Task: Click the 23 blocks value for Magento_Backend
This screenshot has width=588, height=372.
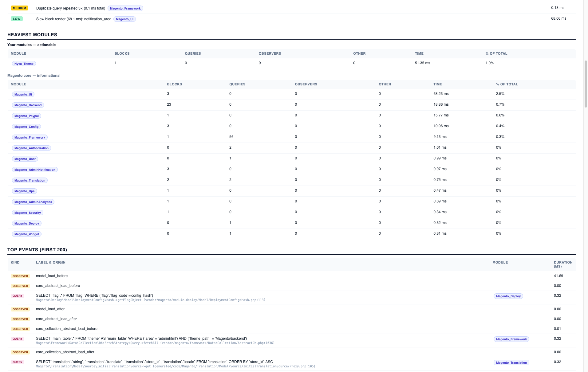Action: (x=169, y=104)
